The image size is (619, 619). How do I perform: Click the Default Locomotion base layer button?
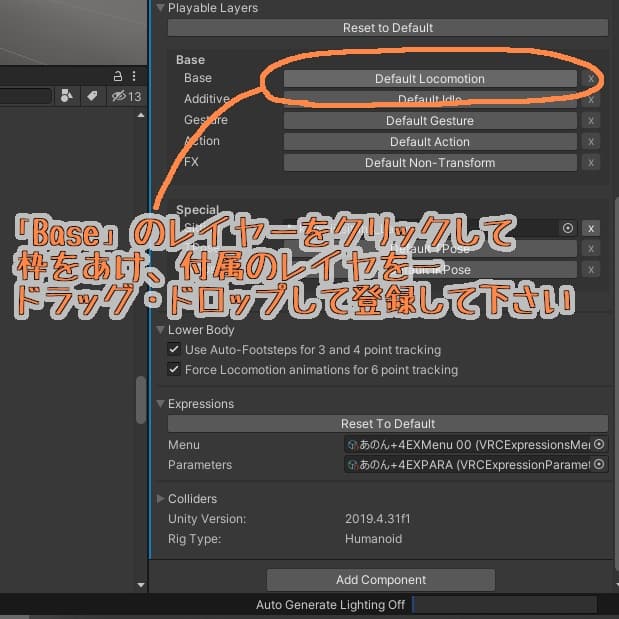(x=430, y=78)
